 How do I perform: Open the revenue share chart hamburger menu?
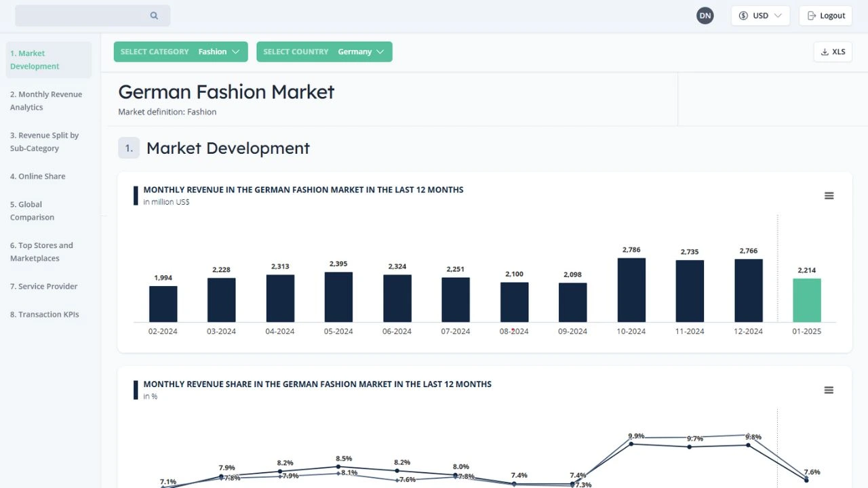pos(829,390)
